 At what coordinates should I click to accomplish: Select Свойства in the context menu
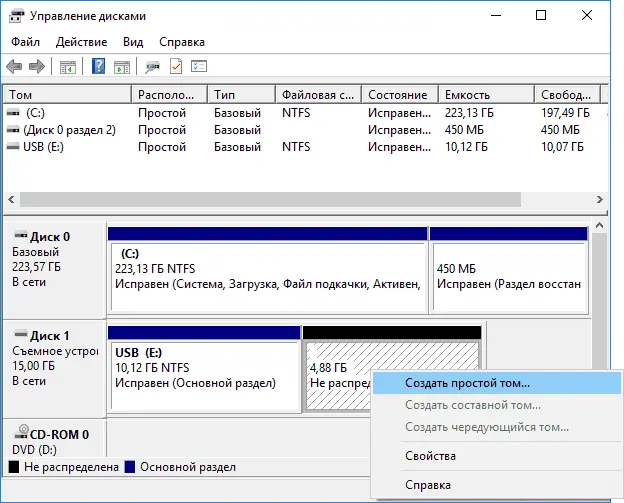point(497,456)
